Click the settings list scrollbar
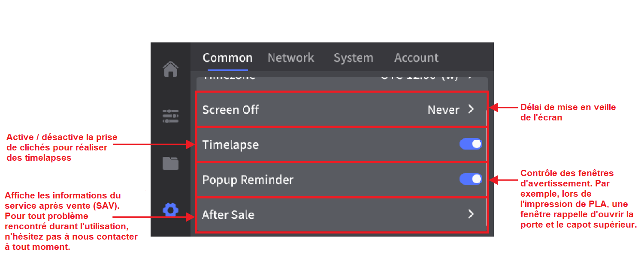The height and width of the screenshot is (279, 644). click(487, 171)
